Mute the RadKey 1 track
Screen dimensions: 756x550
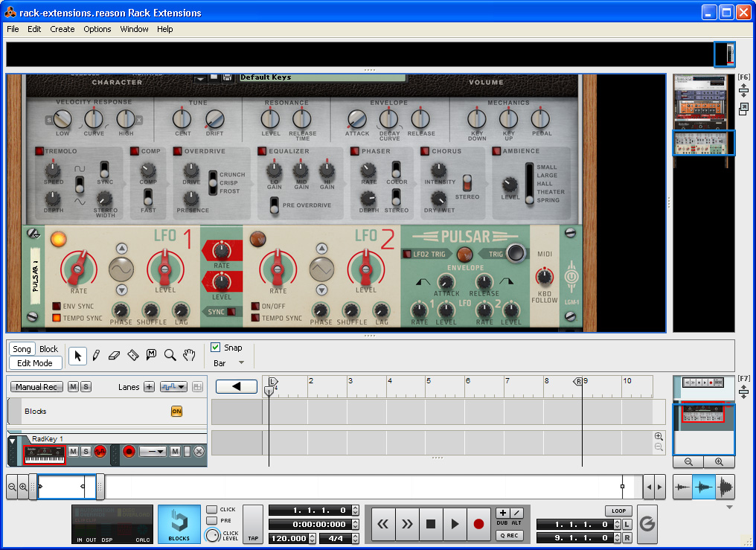(x=73, y=451)
